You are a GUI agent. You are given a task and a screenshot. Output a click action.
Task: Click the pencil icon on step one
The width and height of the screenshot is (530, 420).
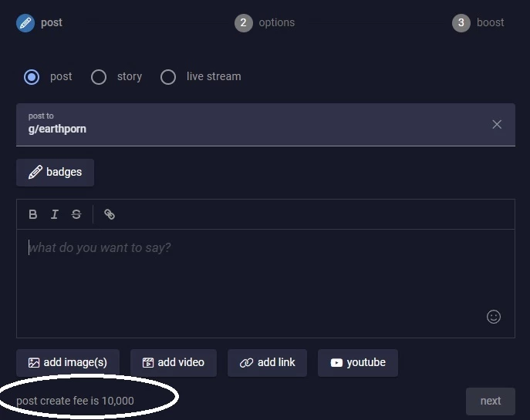tap(25, 23)
